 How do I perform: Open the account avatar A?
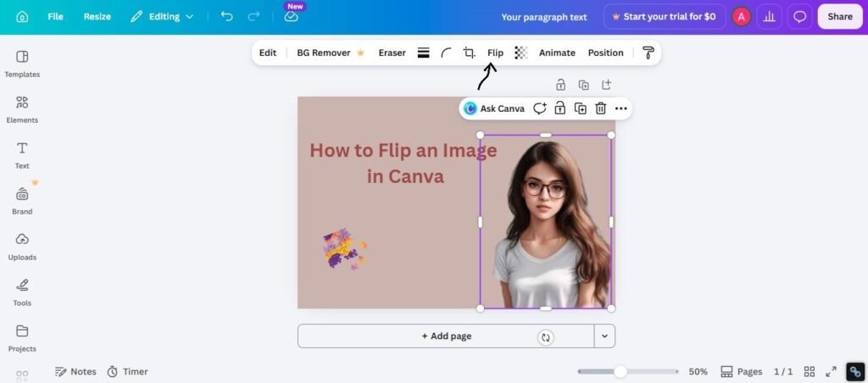point(741,17)
